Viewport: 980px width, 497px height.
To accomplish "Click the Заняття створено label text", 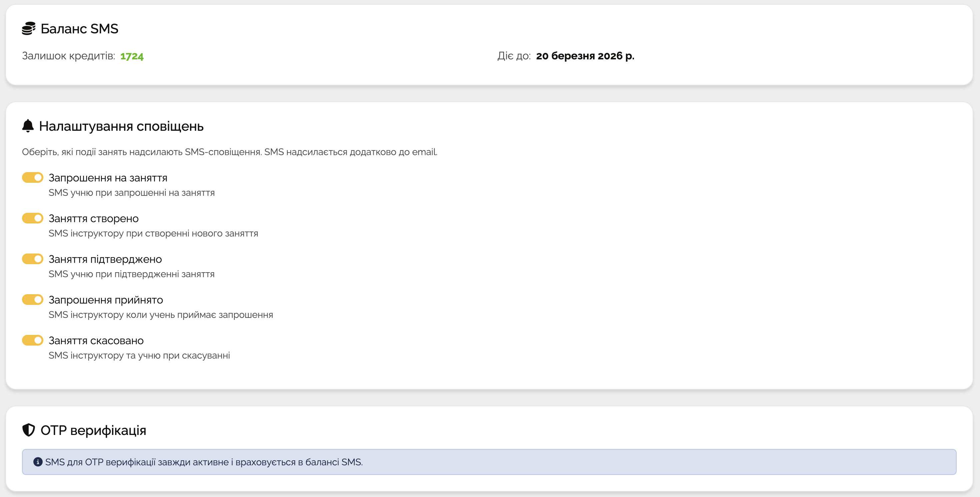I will (x=94, y=218).
